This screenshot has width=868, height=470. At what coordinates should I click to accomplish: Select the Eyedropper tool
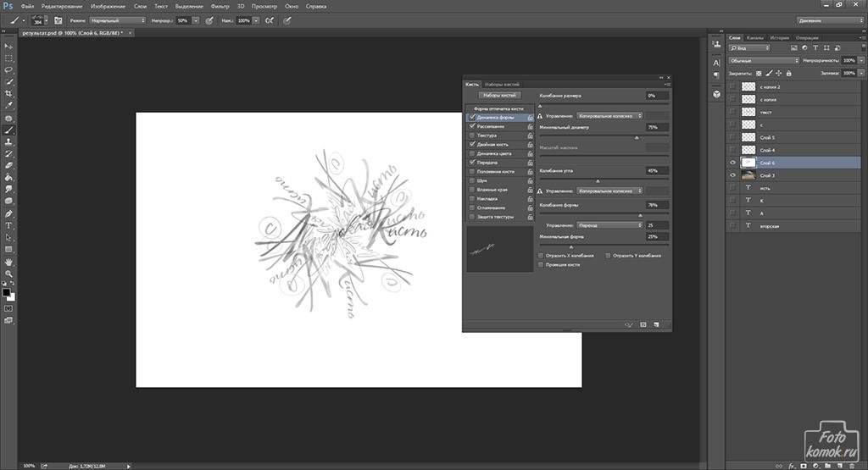[x=8, y=106]
